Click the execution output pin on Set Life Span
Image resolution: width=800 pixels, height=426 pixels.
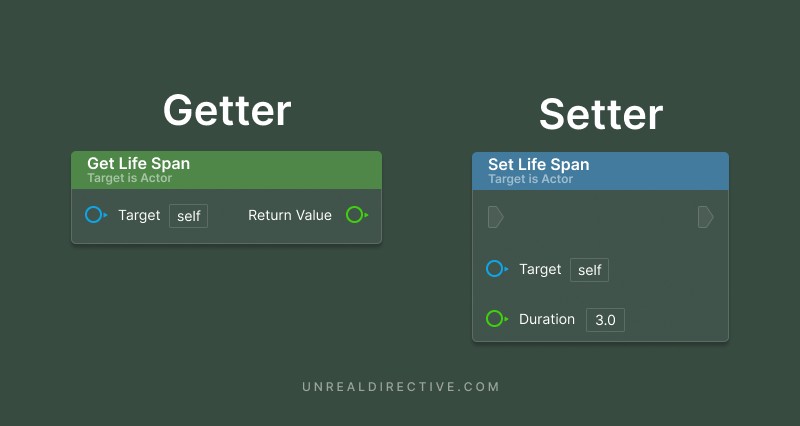(x=705, y=217)
